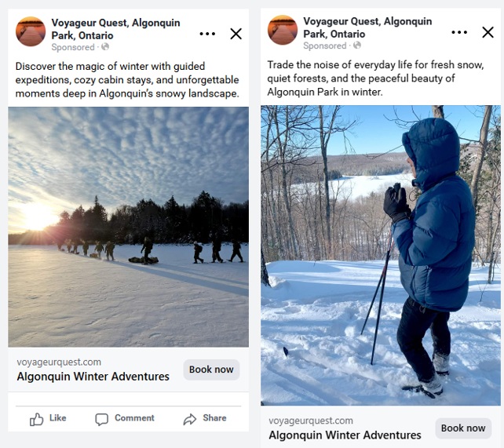The width and height of the screenshot is (504, 448).
Task: Click the Comment speech bubble icon
Action: (102, 419)
